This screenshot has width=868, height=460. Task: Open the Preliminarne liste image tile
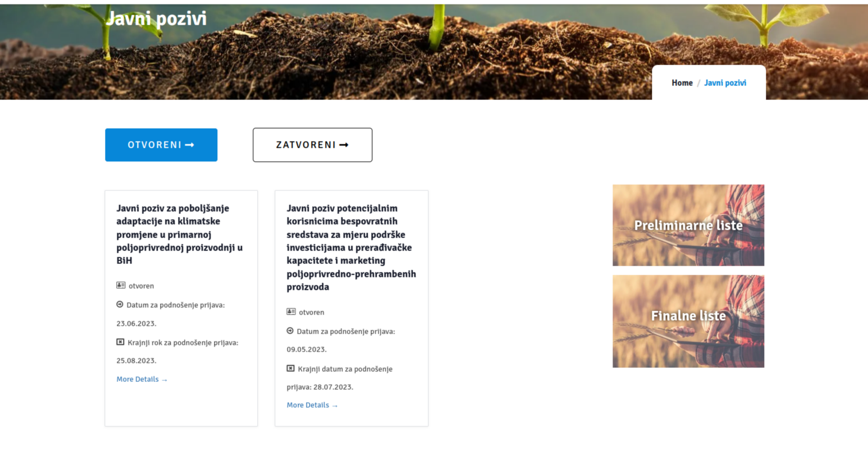pyautogui.click(x=688, y=225)
